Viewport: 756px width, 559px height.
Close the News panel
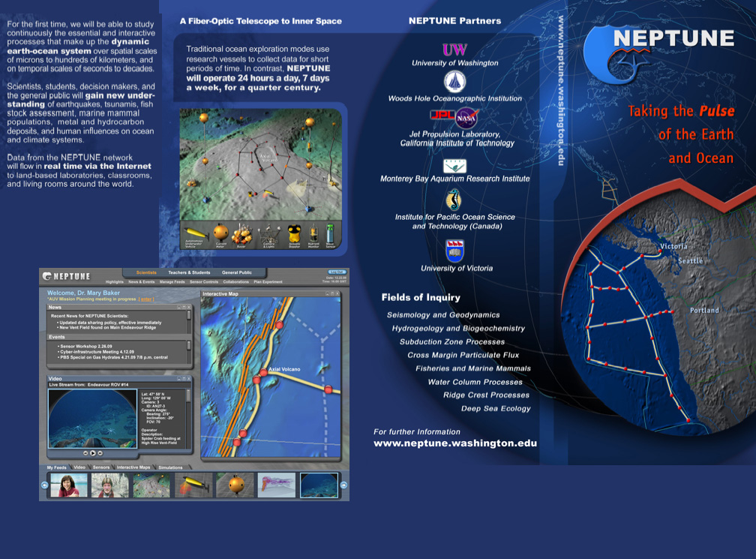[189, 307]
